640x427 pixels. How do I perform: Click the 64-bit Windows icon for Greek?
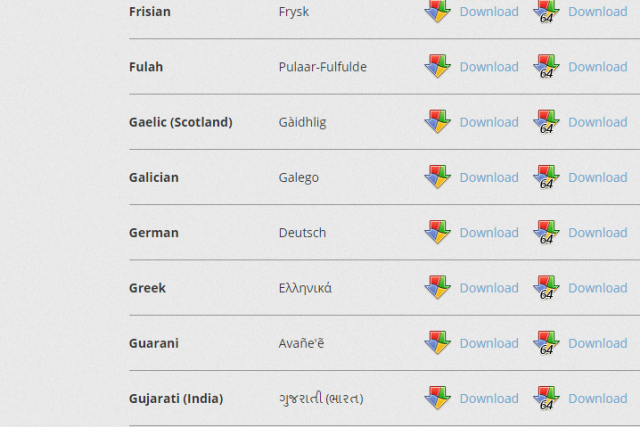[546, 287]
